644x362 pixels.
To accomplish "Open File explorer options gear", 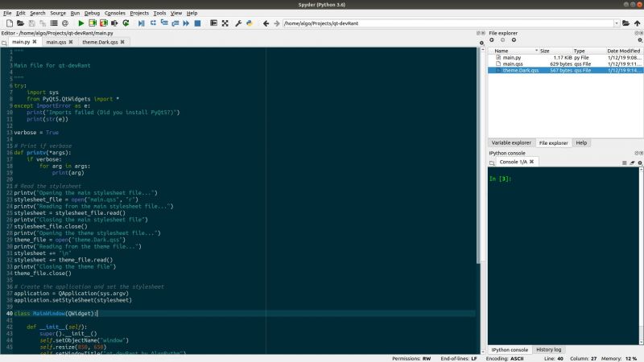I will (x=640, y=40).
